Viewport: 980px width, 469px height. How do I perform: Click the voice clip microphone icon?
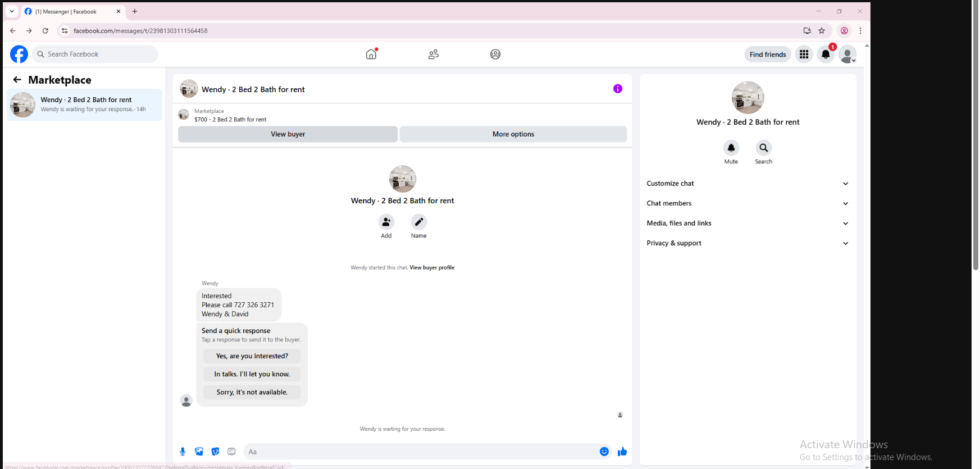pos(183,452)
